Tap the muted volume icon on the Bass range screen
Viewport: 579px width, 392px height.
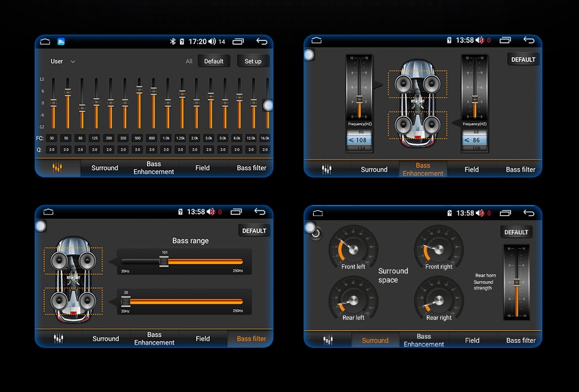[x=211, y=212]
